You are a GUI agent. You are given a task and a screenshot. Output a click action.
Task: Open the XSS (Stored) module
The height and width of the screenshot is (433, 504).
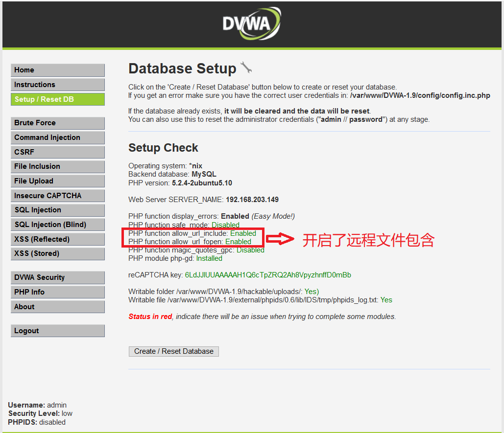click(x=57, y=253)
